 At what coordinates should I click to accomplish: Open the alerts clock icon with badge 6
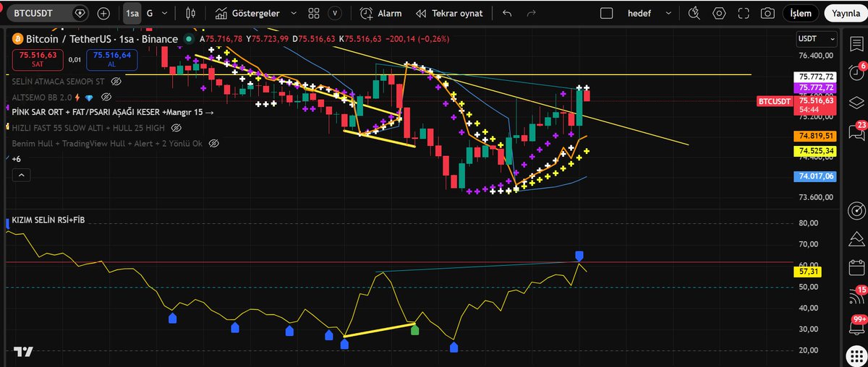tap(857, 72)
